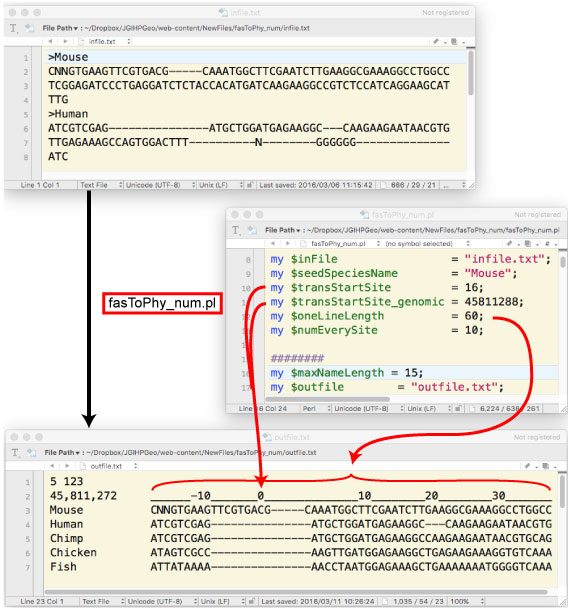Viewport: 572px width, 609px height.
Task: Click document icon beside File Path in outfile.txt
Action: click(31, 452)
